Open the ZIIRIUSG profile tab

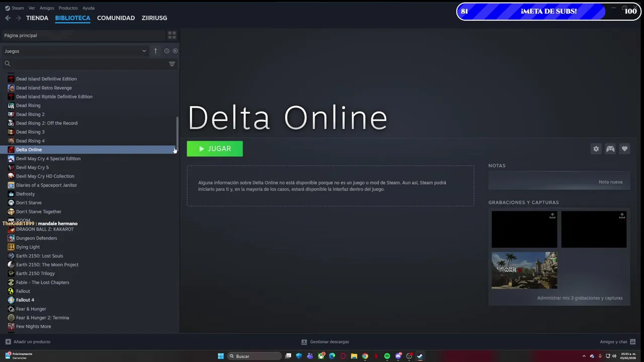[x=154, y=18]
